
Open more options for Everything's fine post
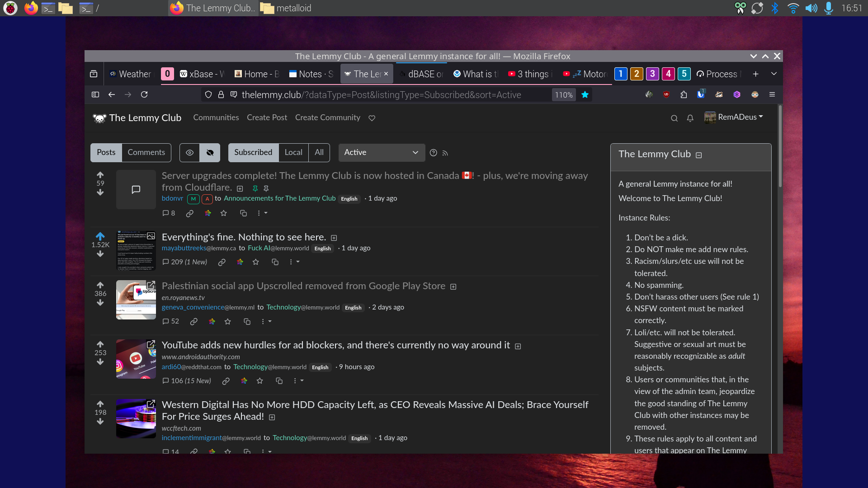(x=294, y=262)
